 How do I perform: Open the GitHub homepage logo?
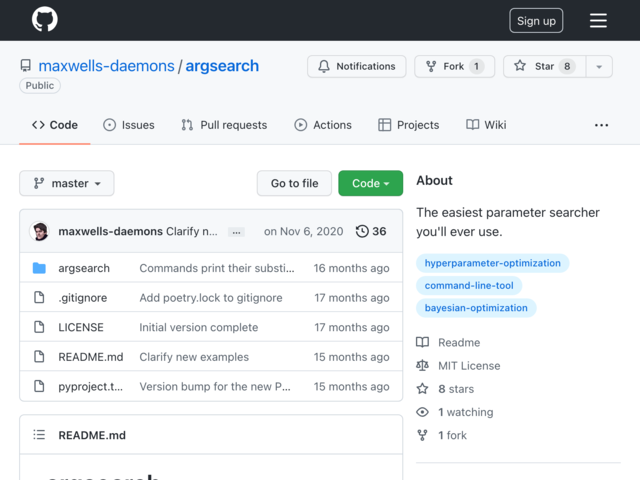[x=45, y=19]
